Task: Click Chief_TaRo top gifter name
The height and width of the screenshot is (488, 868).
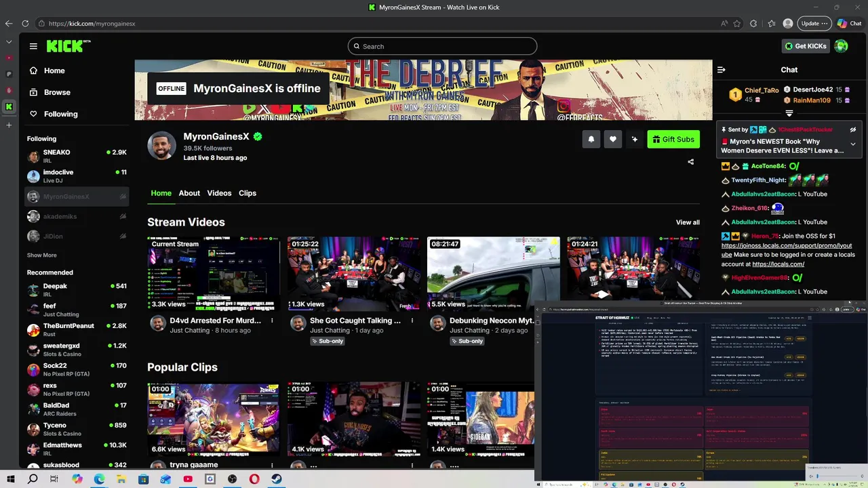Action: pyautogui.click(x=762, y=90)
